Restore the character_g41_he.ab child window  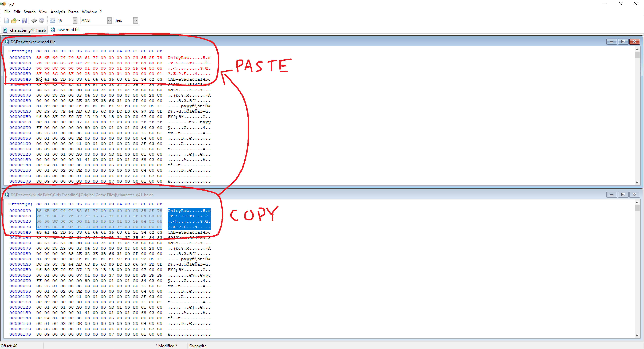(623, 195)
